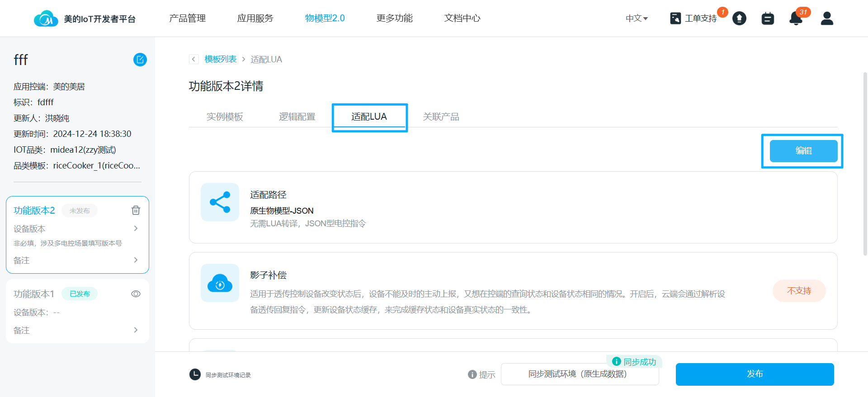868x397 pixels.
Task: Click the page's vertical scrollbar
Action: [865, 163]
